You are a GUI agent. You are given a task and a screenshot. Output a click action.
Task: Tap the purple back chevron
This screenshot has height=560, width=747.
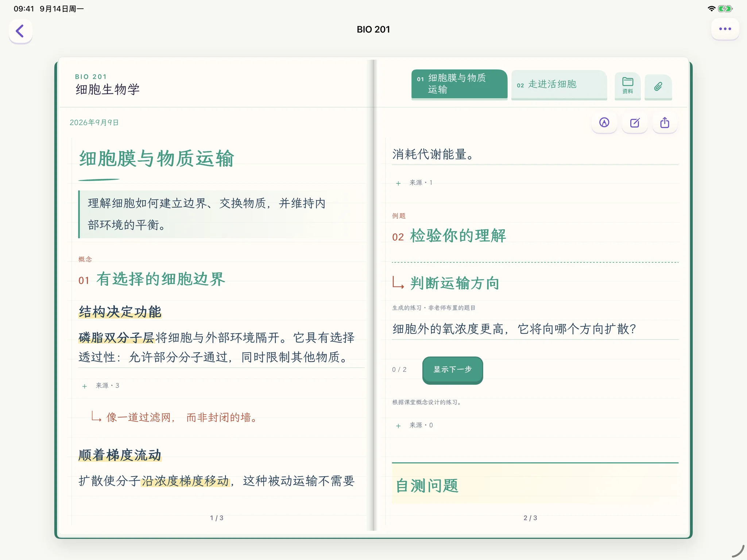coord(20,31)
